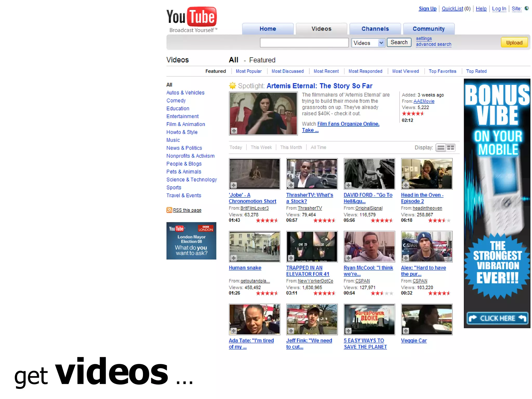
Task: Click the YouTube logo
Action: tap(191, 20)
